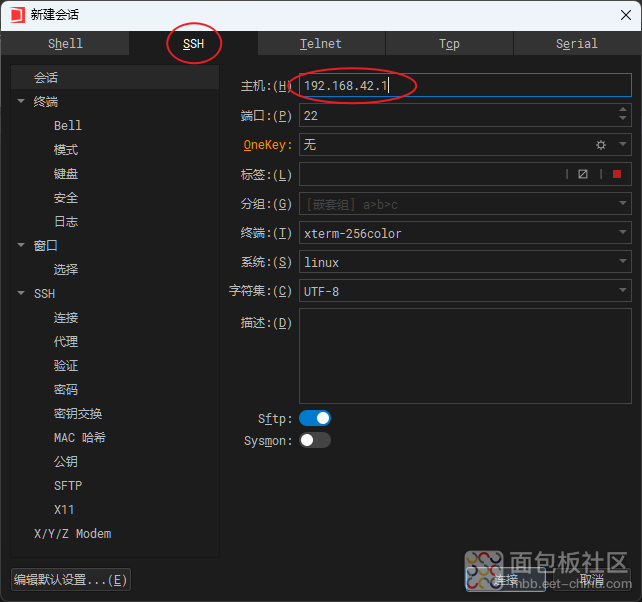This screenshot has width=642, height=602.
Task: Disable the Sftp toggle
Action: (x=315, y=418)
